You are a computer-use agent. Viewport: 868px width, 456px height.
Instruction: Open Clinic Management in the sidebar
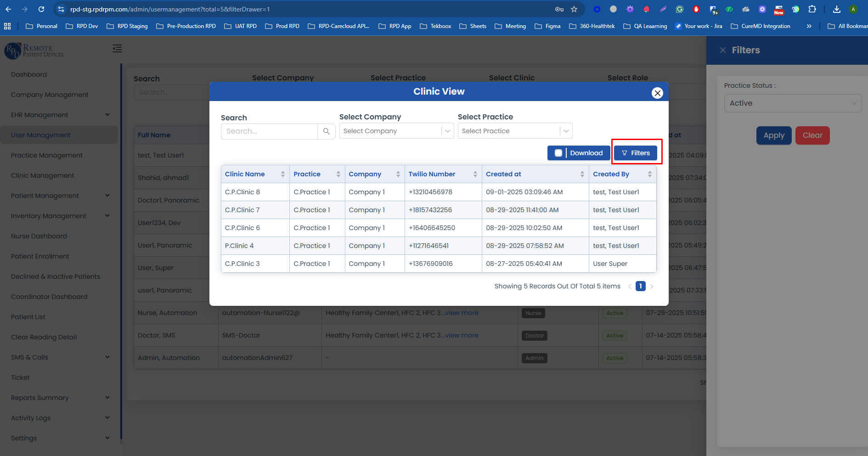[43, 175]
